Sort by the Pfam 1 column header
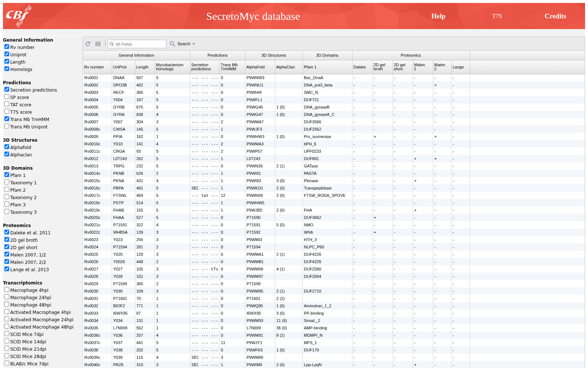 pos(327,67)
